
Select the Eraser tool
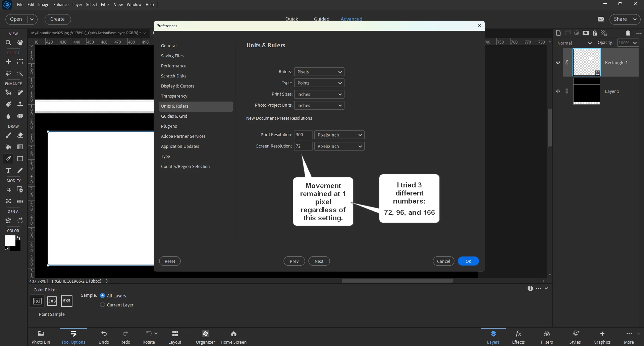(x=20, y=135)
